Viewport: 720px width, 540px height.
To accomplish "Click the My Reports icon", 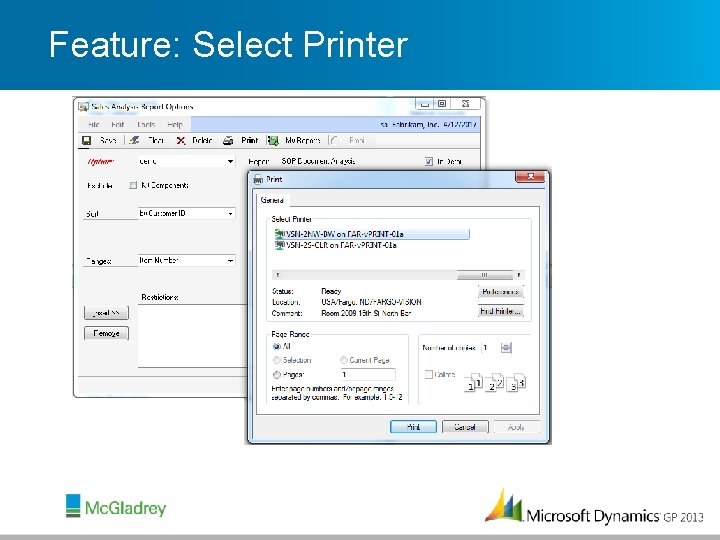I will tap(273, 141).
